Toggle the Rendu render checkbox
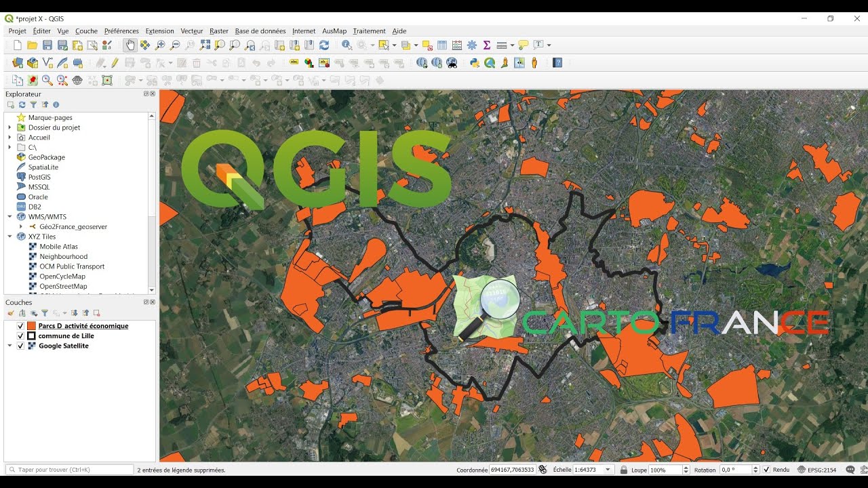This screenshot has height=488, width=868. pos(766,470)
